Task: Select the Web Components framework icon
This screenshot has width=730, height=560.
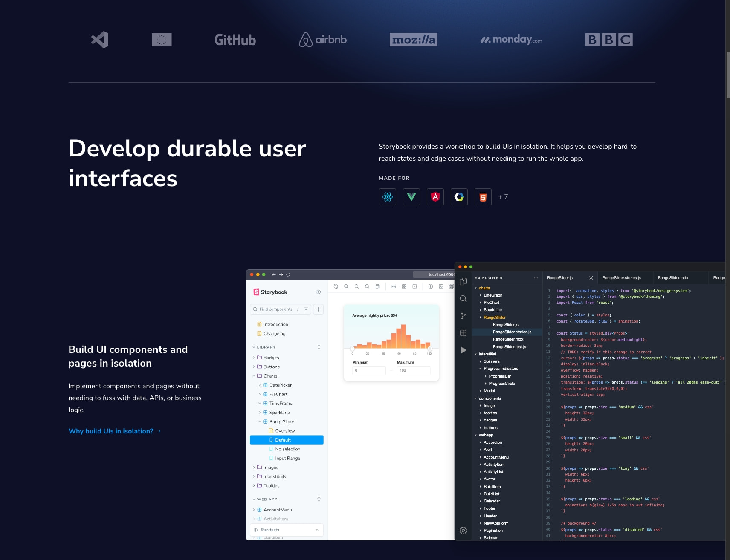Action: click(459, 197)
